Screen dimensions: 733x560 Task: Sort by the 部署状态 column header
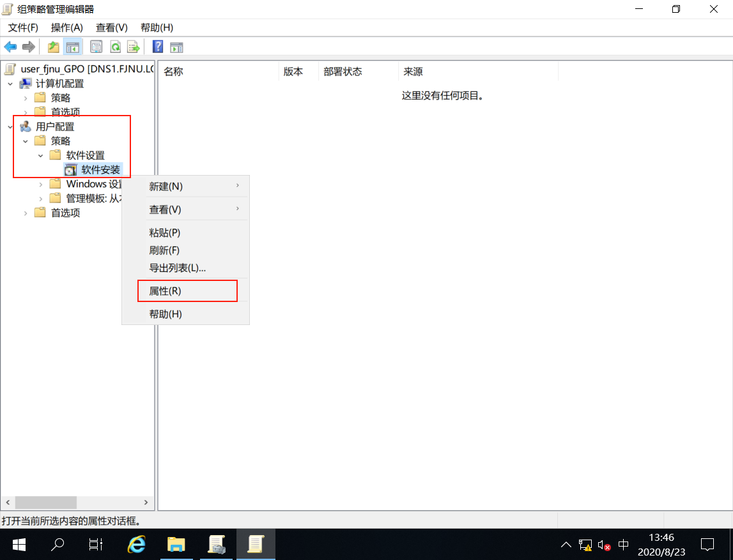[x=359, y=72]
